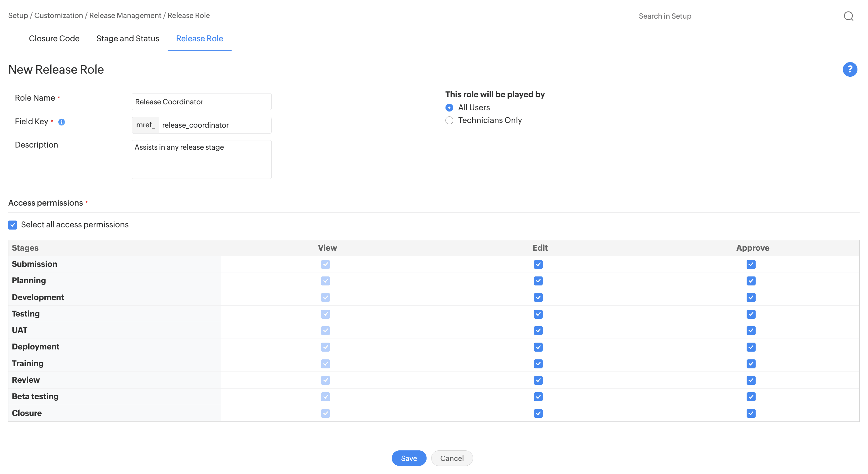
Task: Select the All Users radio button
Action: [449, 107]
